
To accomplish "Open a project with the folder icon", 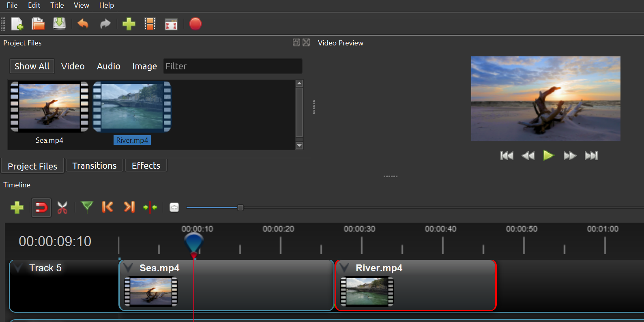I will click(x=38, y=24).
